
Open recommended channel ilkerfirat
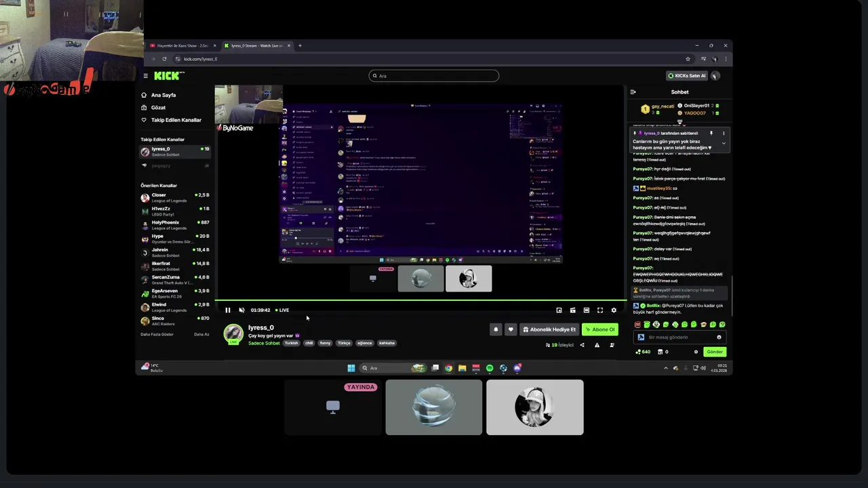click(x=175, y=266)
